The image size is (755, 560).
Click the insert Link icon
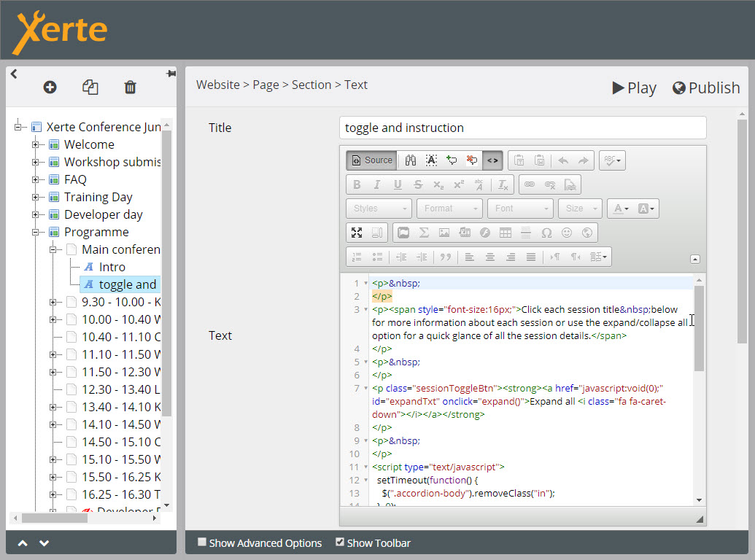point(530,184)
